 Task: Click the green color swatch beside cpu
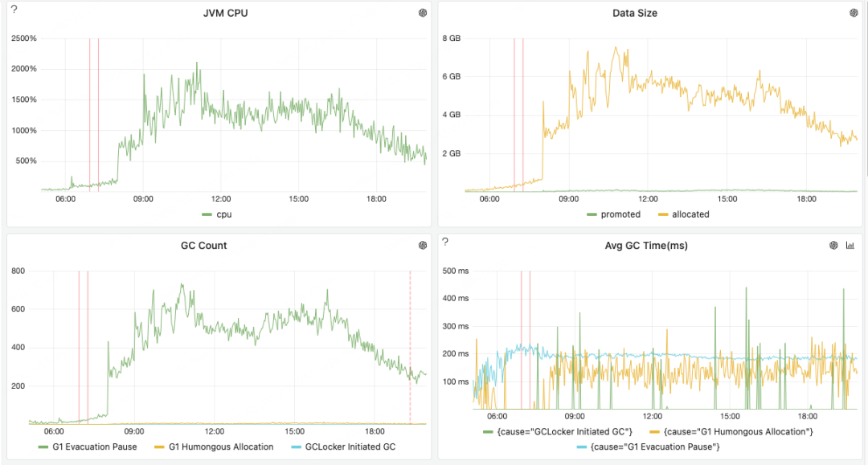coord(207,214)
